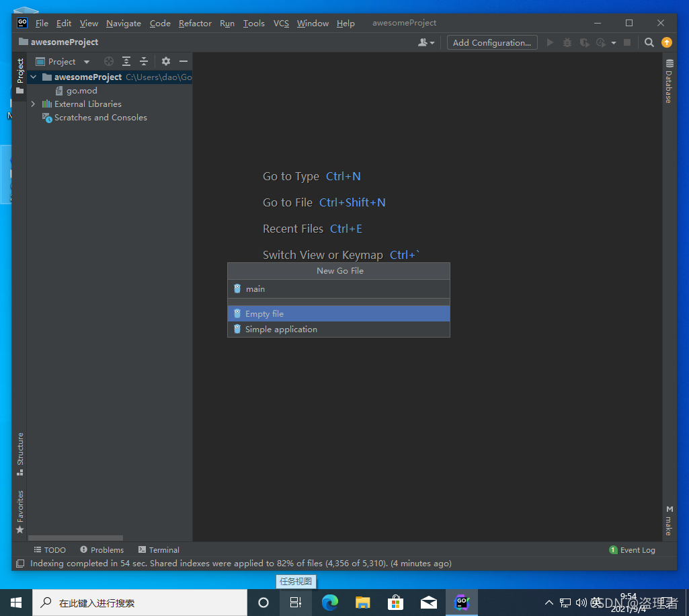Open the Code menu

click(160, 24)
